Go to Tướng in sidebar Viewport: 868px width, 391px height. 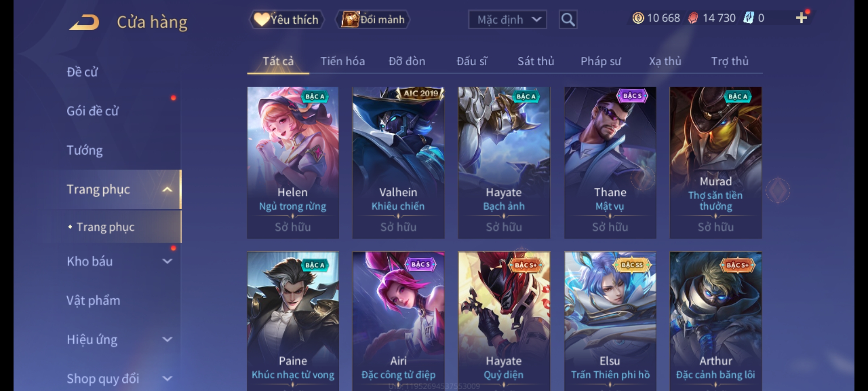click(x=85, y=150)
